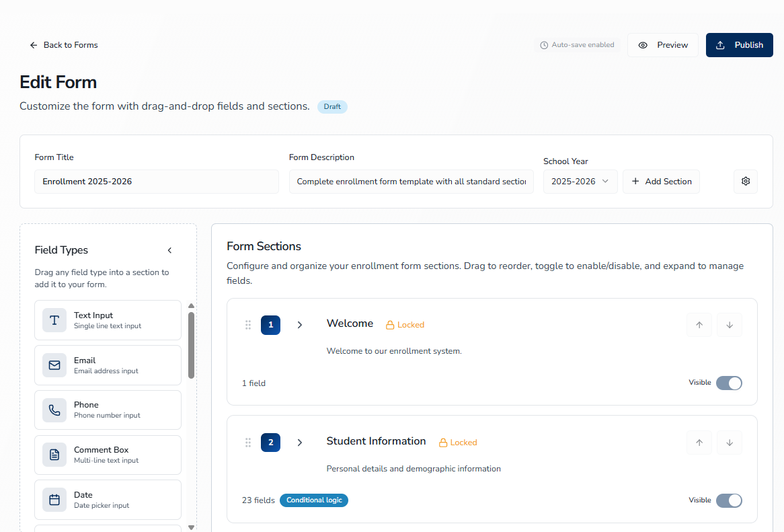Move the Welcome section up

coord(699,325)
